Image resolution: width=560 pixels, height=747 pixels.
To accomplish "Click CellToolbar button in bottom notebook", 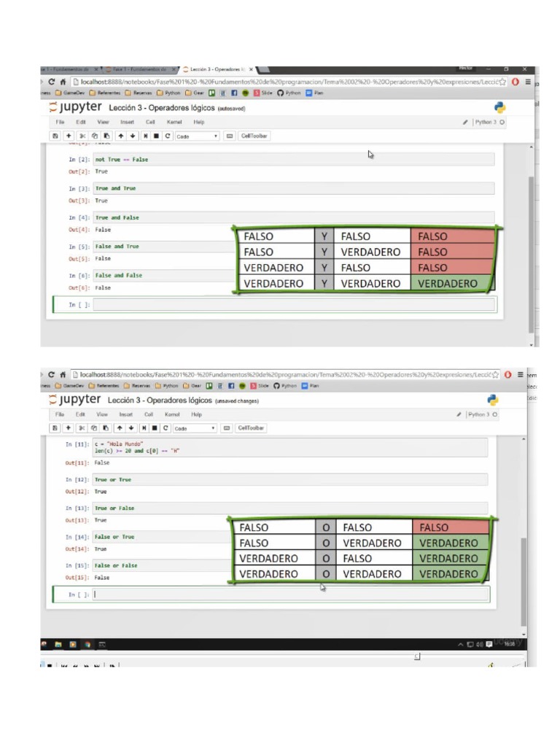I will pyautogui.click(x=251, y=427).
